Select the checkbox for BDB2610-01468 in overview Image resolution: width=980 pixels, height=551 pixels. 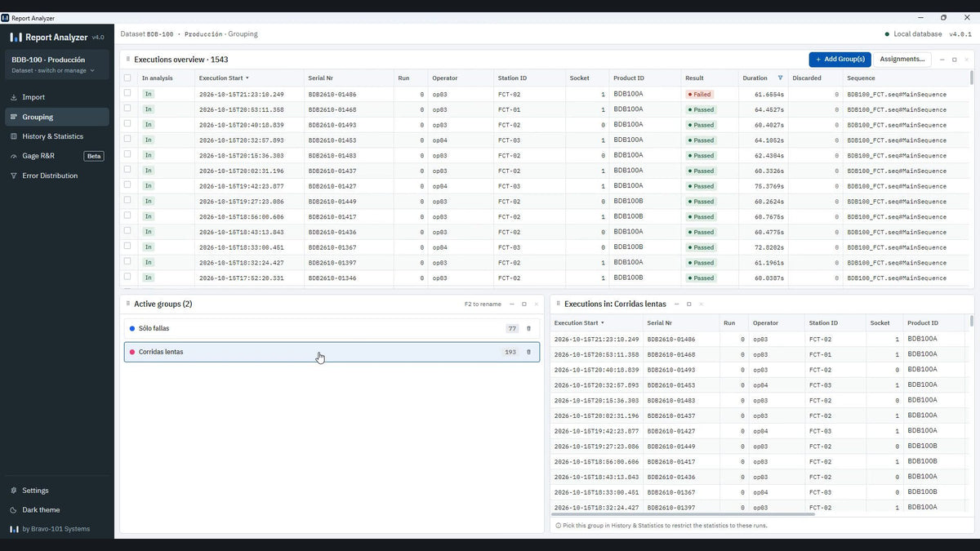point(127,109)
